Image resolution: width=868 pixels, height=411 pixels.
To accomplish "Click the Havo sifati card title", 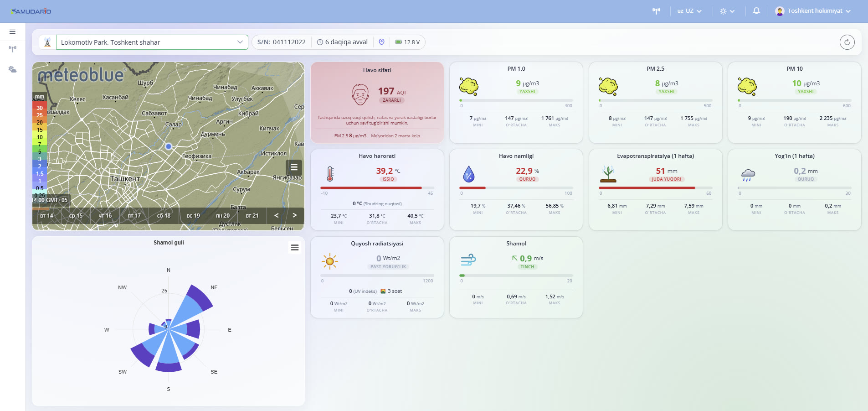I will click(377, 70).
